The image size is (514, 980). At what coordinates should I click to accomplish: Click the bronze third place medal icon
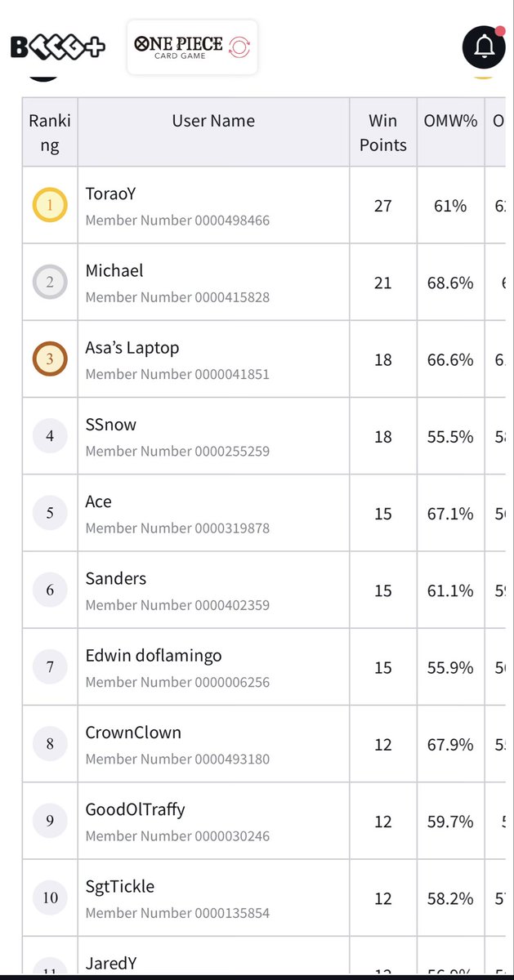[x=50, y=359]
